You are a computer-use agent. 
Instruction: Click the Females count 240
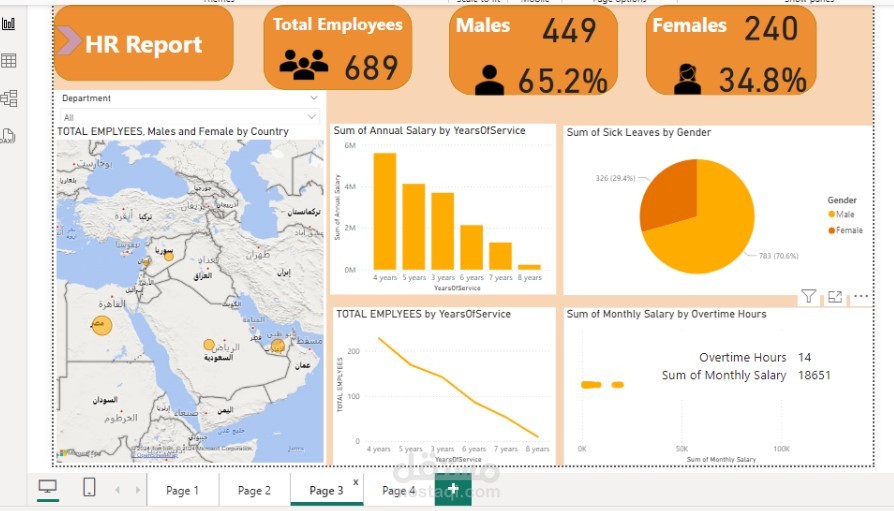point(771,28)
